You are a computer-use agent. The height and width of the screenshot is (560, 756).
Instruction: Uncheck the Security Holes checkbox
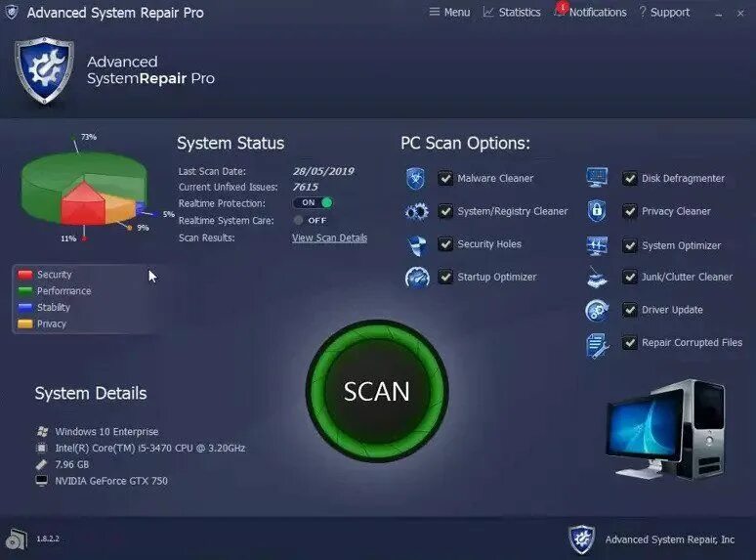pos(445,244)
